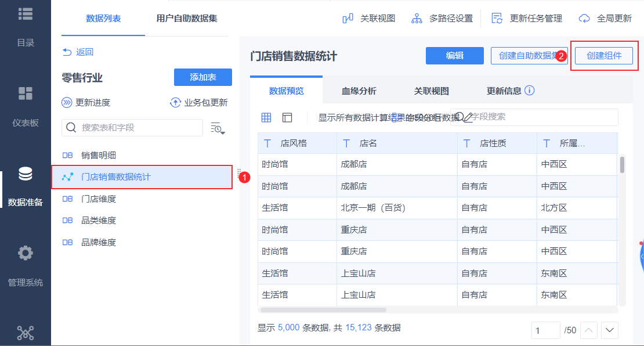Click the analysis icon of 门店销售数据统计
The width and height of the screenshot is (644, 346).
pyautogui.click(x=67, y=177)
